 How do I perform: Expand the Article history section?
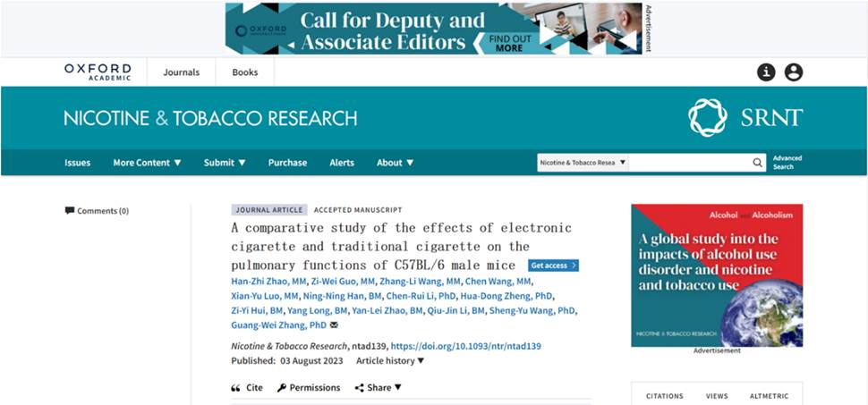390,360
